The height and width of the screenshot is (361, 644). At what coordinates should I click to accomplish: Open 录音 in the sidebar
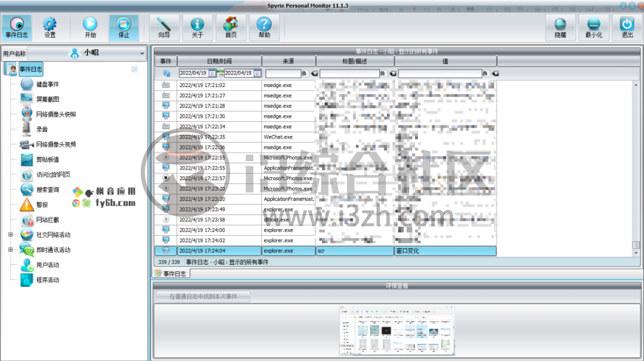click(x=42, y=129)
